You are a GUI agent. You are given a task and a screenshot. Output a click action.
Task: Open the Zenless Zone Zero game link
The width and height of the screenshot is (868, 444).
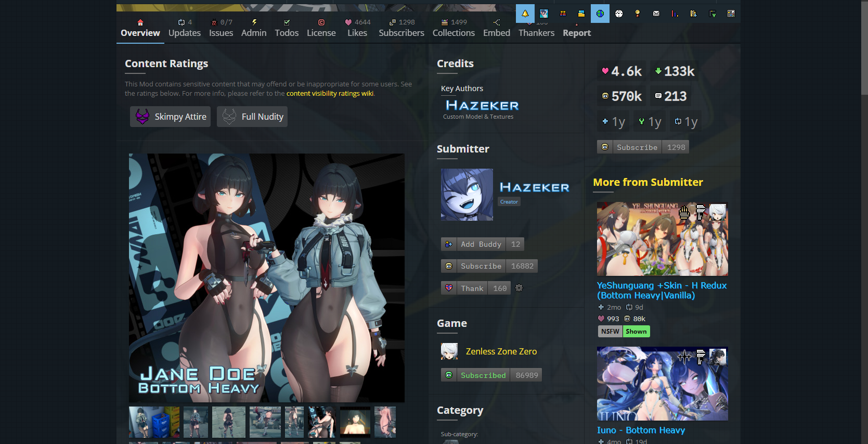point(501,351)
